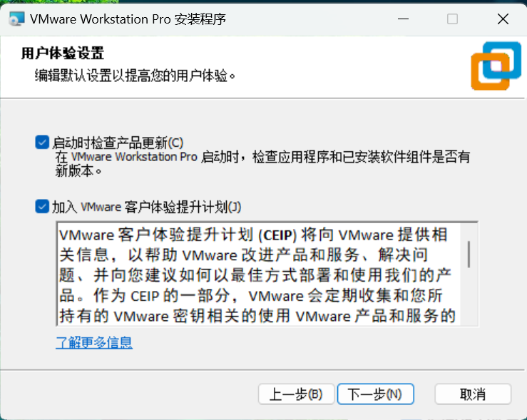Click the 编辑默认设置以提高您的用户体验 subtitle
Screen dimensions: 527x420
[x=135, y=76]
